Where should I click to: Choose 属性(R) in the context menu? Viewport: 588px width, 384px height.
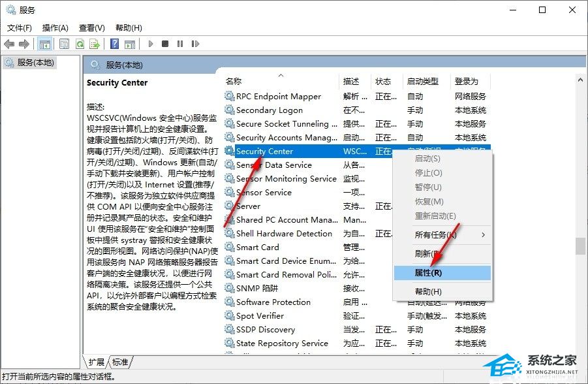tap(442, 273)
